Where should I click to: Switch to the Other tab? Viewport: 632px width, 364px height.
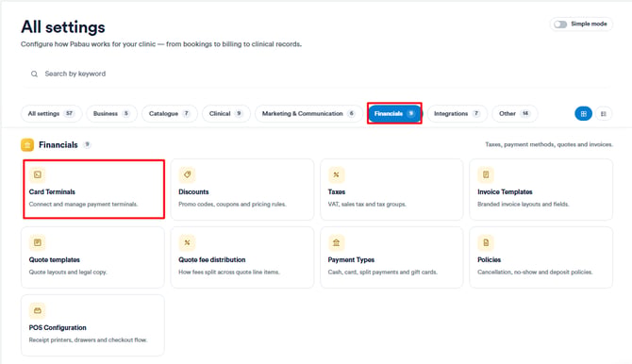tap(515, 114)
